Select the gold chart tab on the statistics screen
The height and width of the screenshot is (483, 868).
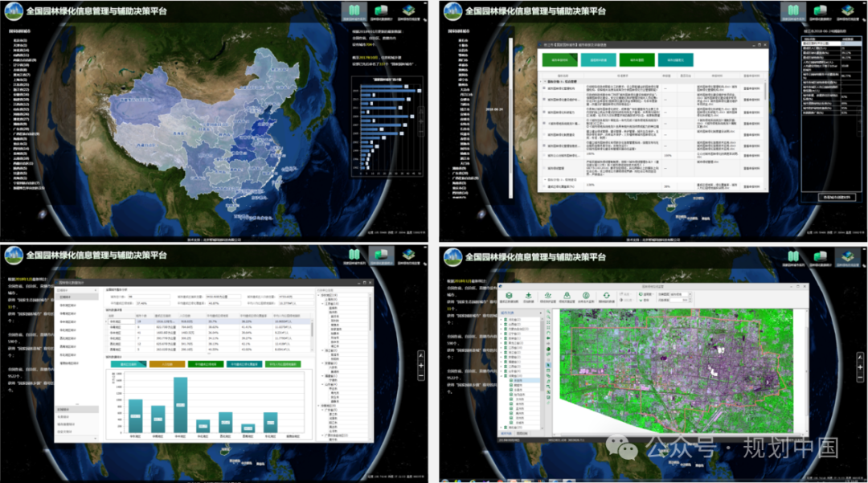167,365
